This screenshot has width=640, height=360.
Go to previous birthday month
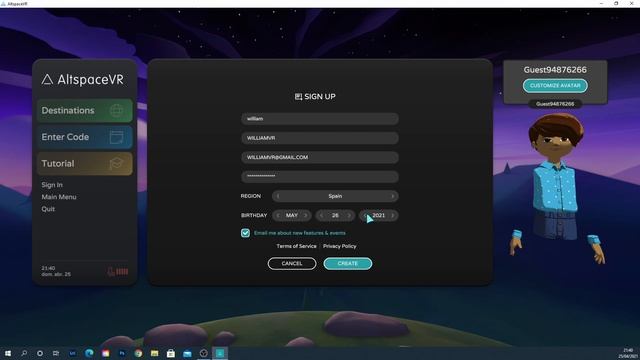tap(278, 216)
